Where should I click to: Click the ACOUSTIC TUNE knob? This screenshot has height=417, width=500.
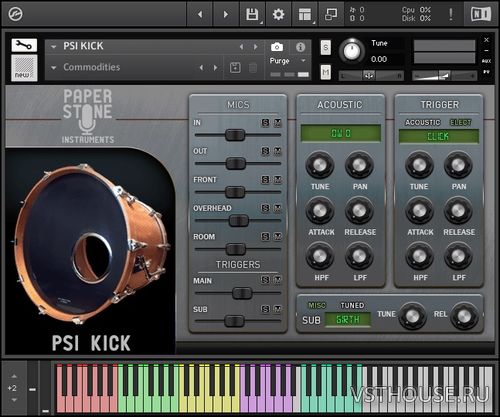coord(320,165)
